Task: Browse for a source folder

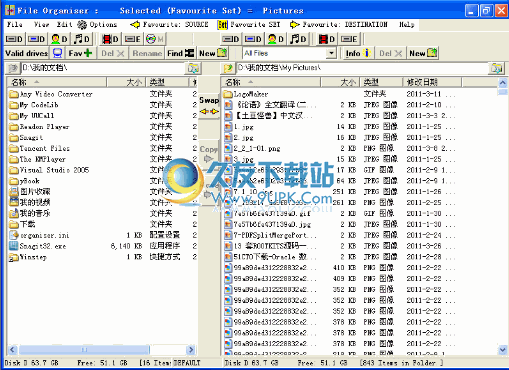Action: (x=193, y=68)
